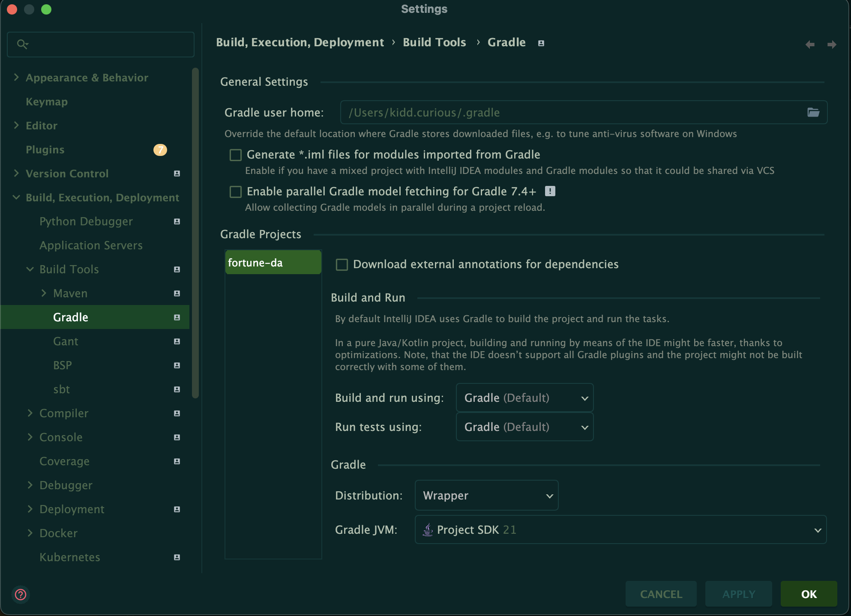Image resolution: width=851 pixels, height=616 pixels.
Task: Select Keymap in the settings tree
Action: tap(47, 102)
